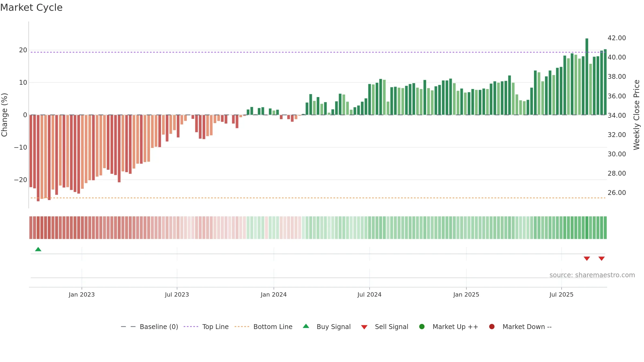Toggle the Top Line legend entry
Viewport: 644px width, 362px height.
(206, 327)
